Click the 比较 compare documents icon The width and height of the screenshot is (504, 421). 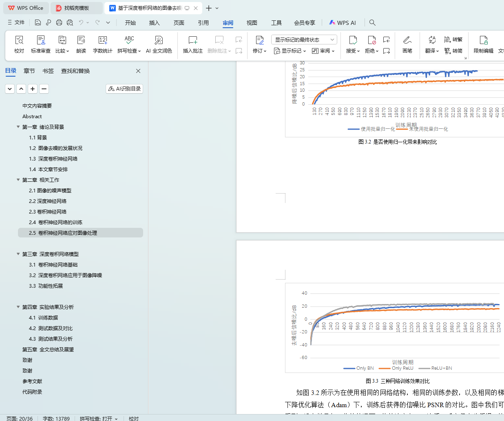tap(62, 40)
